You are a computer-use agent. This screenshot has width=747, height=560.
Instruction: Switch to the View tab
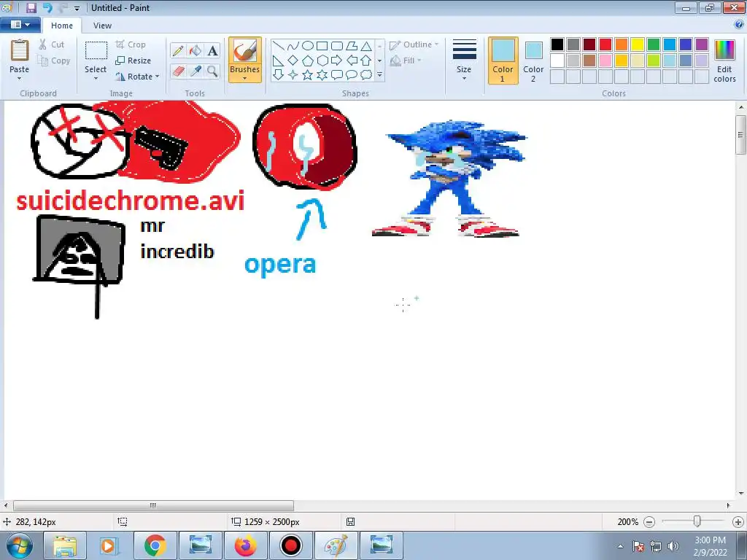(102, 26)
